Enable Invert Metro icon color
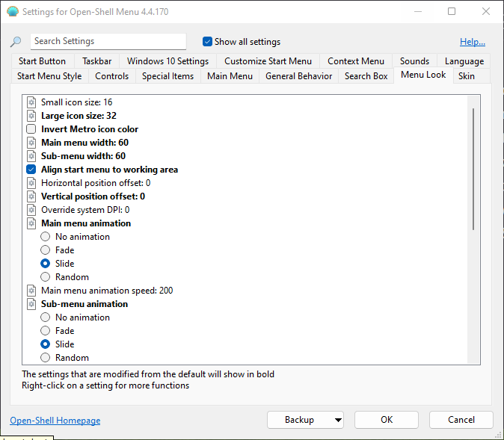The height and width of the screenshot is (440, 504). pos(31,129)
